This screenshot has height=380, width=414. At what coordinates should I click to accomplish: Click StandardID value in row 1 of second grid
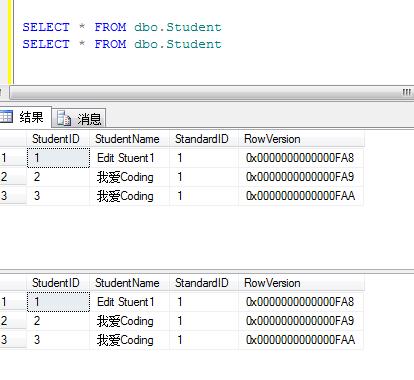click(x=204, y=302)
